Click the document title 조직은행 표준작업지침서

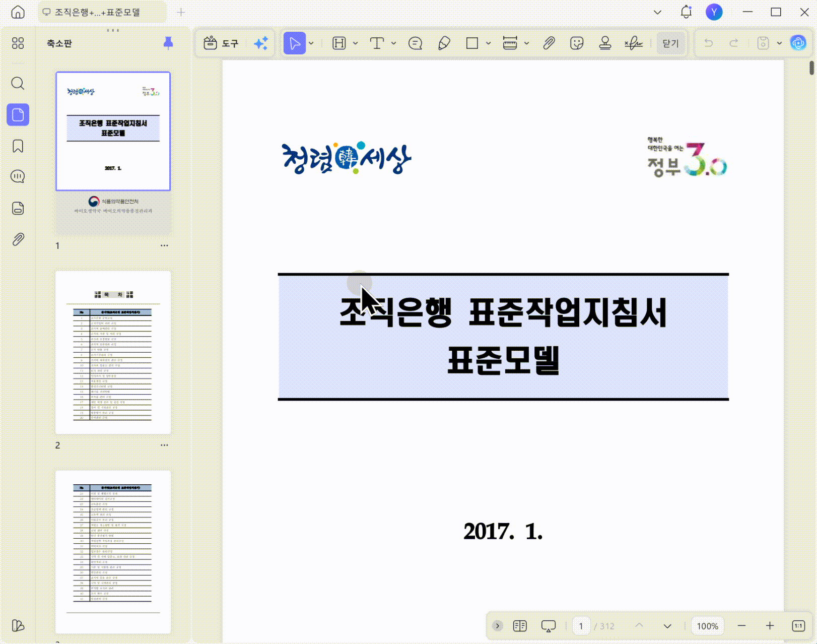tap(503, 312)
